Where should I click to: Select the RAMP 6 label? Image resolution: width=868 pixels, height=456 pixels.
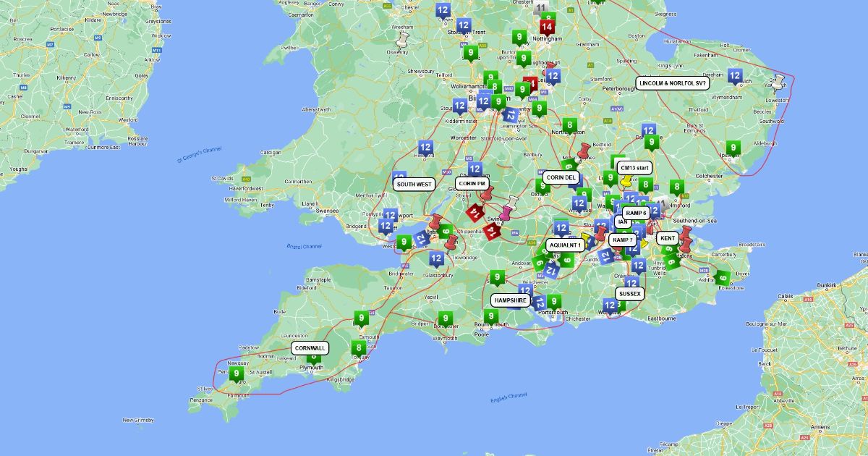click(x=636, y=213)
